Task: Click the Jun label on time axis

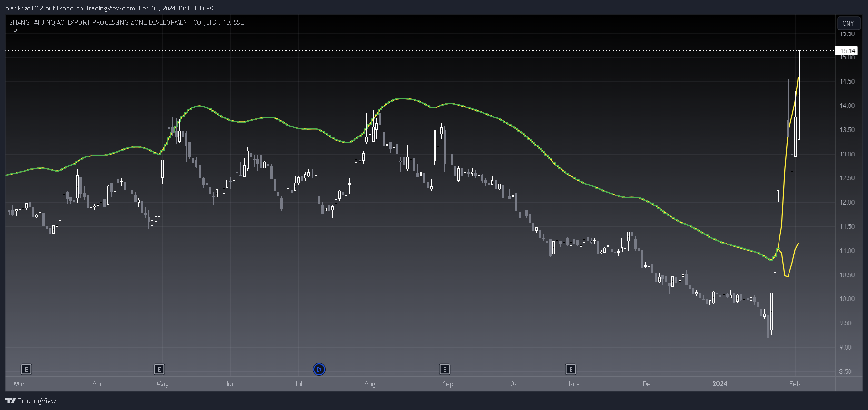Action: click(x=230, y=384)
